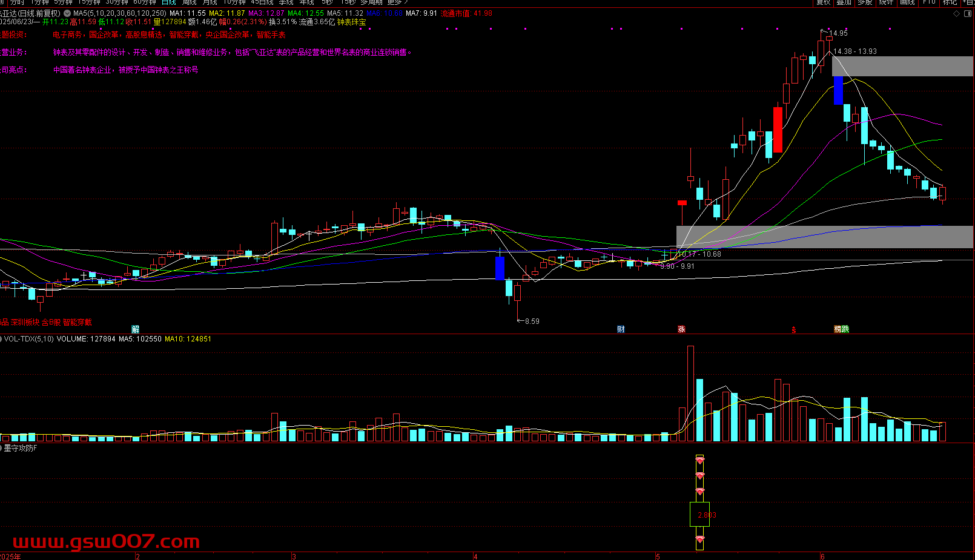Toggle the 多股 multi-stock view

(x=865, y=2)
